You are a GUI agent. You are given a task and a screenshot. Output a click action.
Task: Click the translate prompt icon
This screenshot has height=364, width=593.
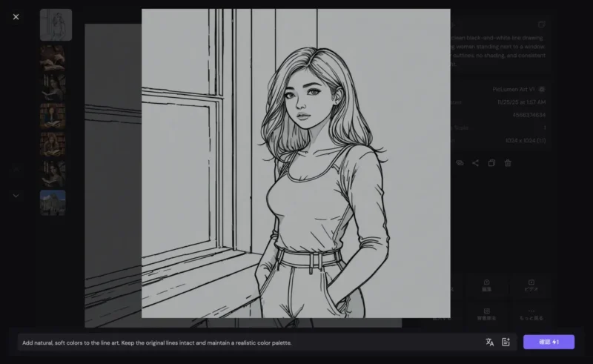tap(489, 342)
